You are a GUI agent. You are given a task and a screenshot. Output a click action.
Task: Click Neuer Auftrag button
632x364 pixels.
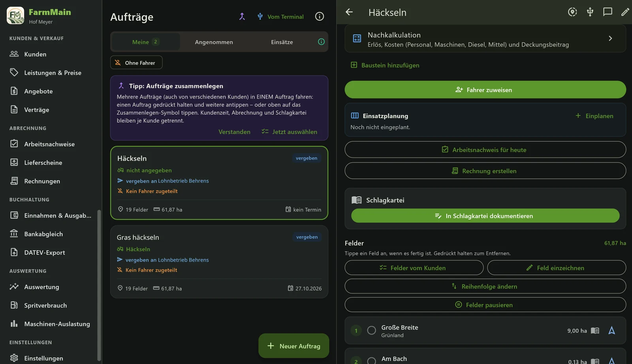(x=293, y=346)
